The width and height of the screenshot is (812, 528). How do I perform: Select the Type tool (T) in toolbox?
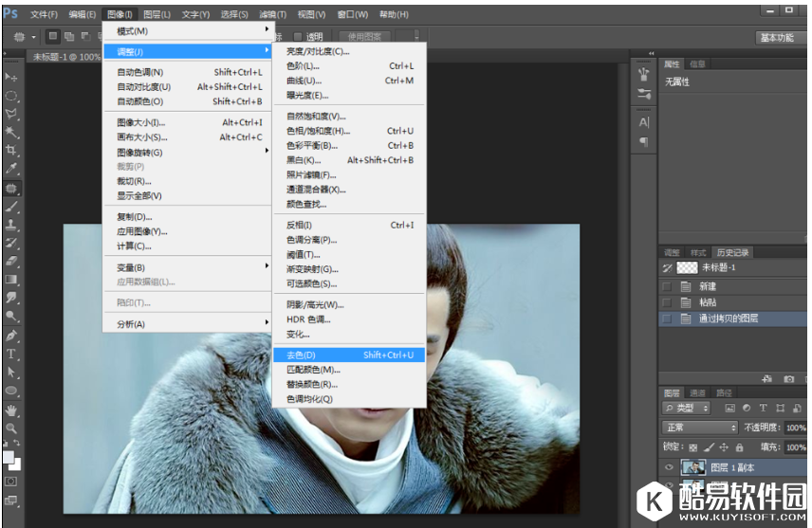pos(11,354)
